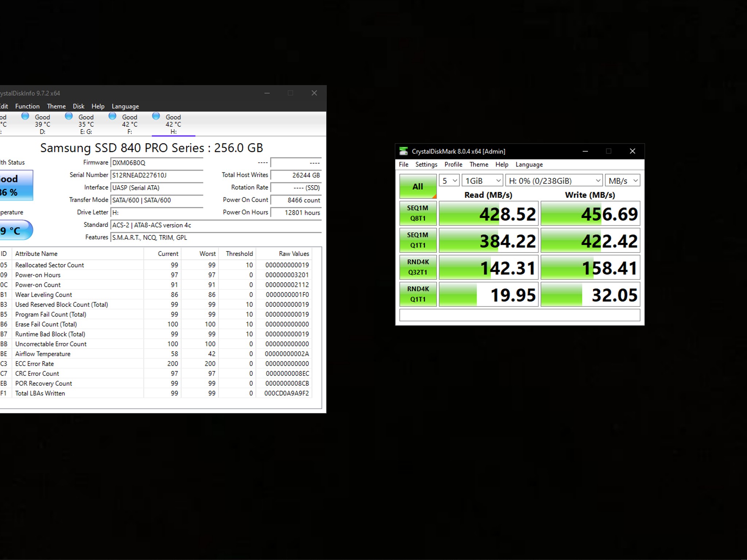This screenshot has width=747, height=560.
Task: Open the test count dropdown showing 5
Action: [449, 180]
